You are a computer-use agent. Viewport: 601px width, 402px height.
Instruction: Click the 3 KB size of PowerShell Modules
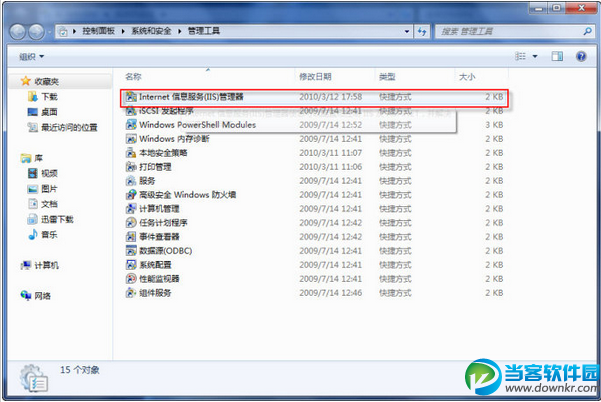click(494, 125)
